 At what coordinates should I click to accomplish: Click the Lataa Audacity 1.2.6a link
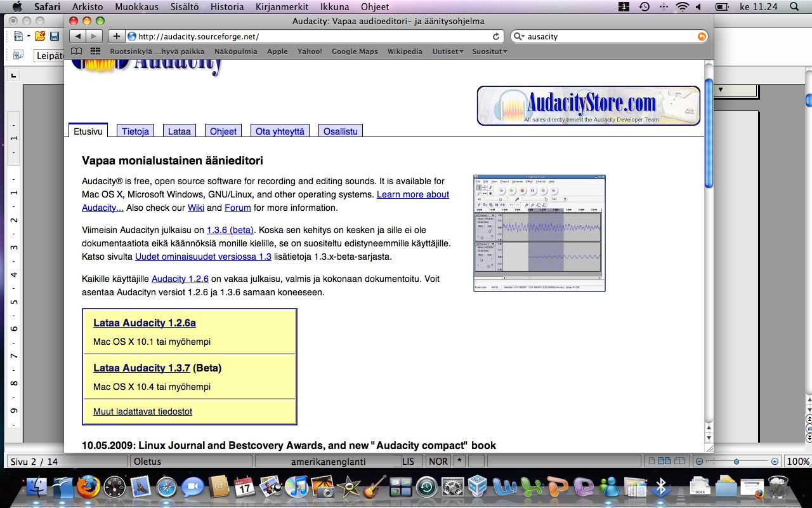145,323
